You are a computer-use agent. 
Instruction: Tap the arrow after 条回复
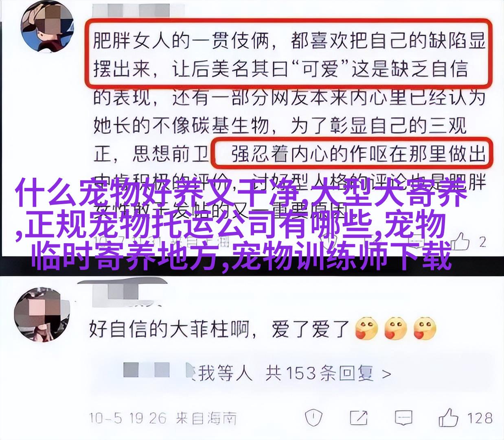pos(387,373)
